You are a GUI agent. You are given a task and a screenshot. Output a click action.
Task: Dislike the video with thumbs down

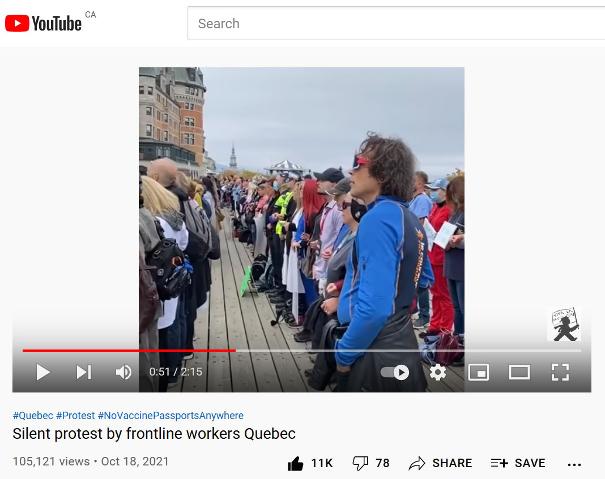point(360,463)
